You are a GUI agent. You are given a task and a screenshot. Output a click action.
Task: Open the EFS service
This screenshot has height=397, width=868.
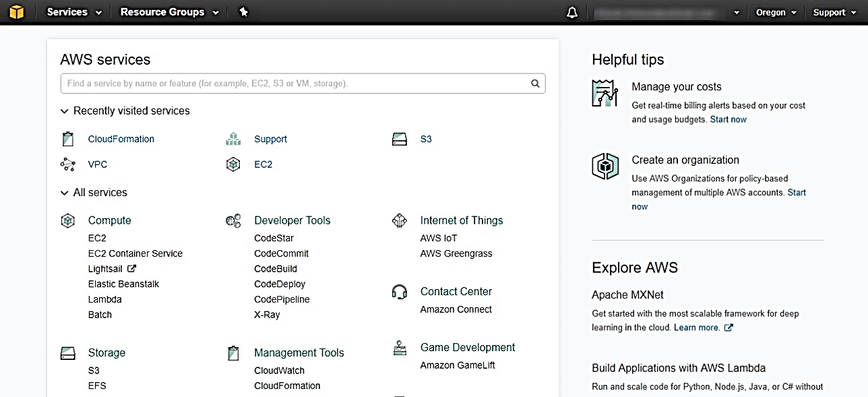97,386
